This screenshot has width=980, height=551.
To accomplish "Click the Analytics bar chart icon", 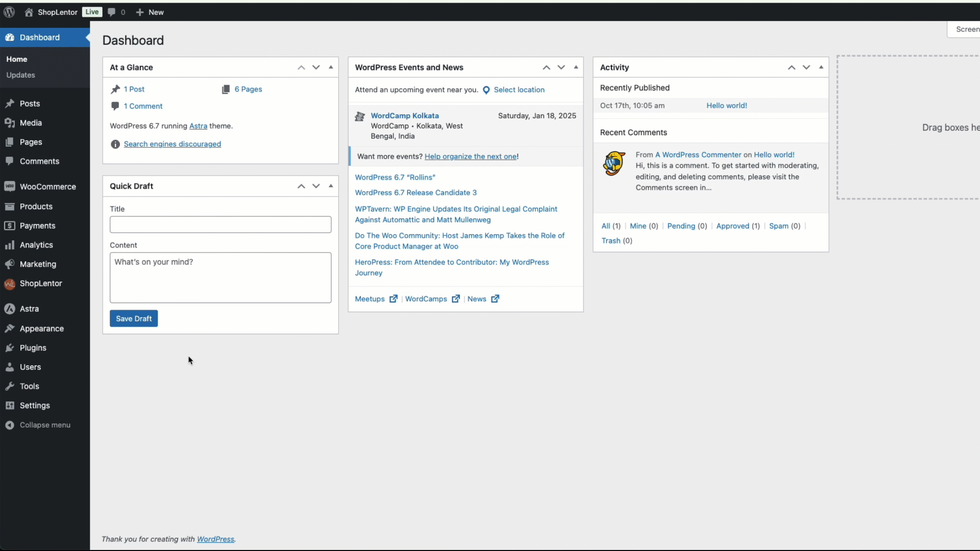I will 10,245.
